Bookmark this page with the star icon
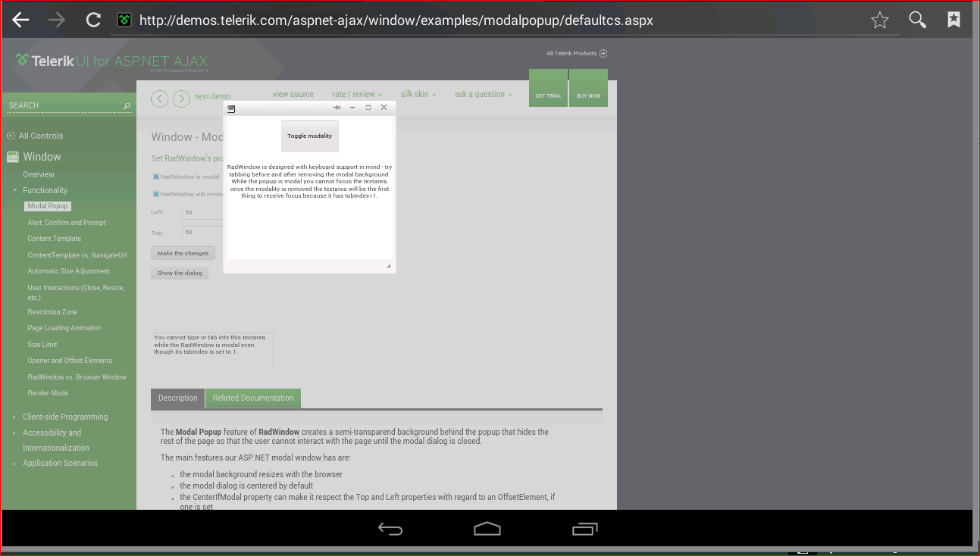 click(880, 20)
